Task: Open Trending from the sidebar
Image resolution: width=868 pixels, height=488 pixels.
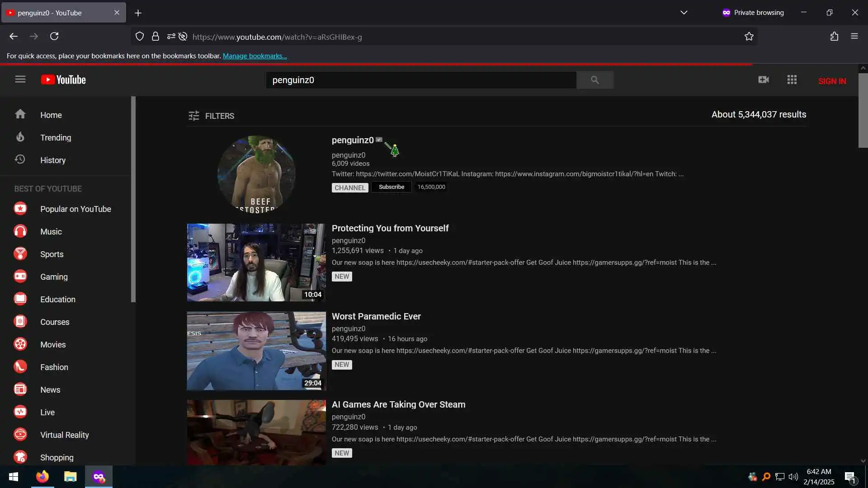Action: tap(55, 138)
